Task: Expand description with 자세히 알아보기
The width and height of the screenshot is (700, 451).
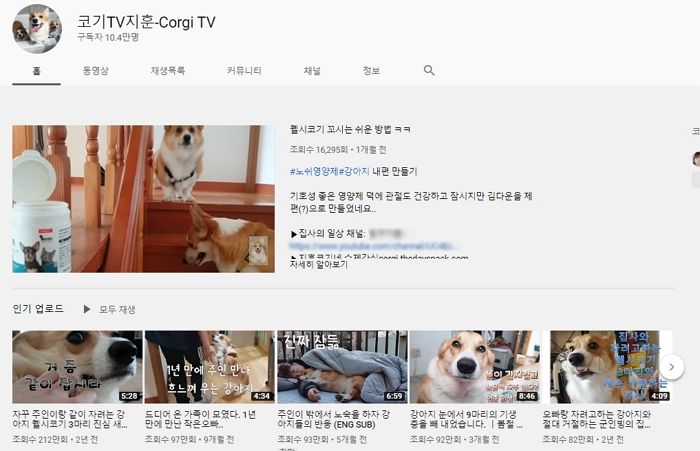Action: (x=319, y=264)
